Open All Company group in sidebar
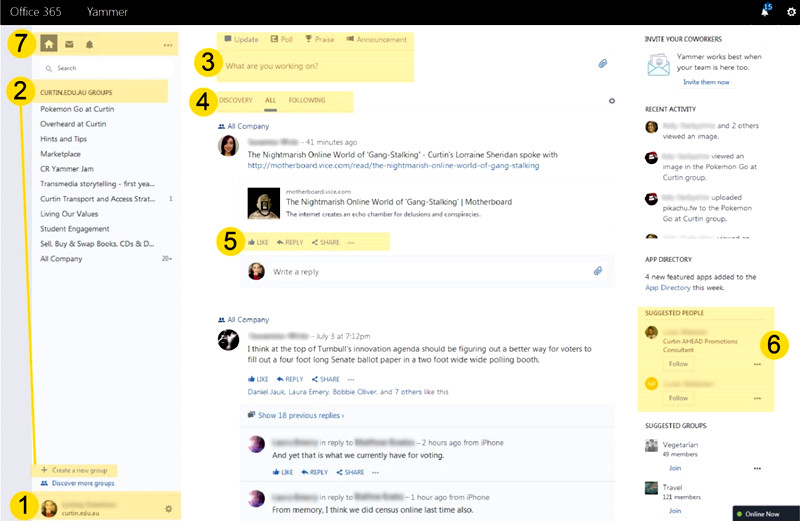Viewport: 800px width, 521px height. pos(61,259)
